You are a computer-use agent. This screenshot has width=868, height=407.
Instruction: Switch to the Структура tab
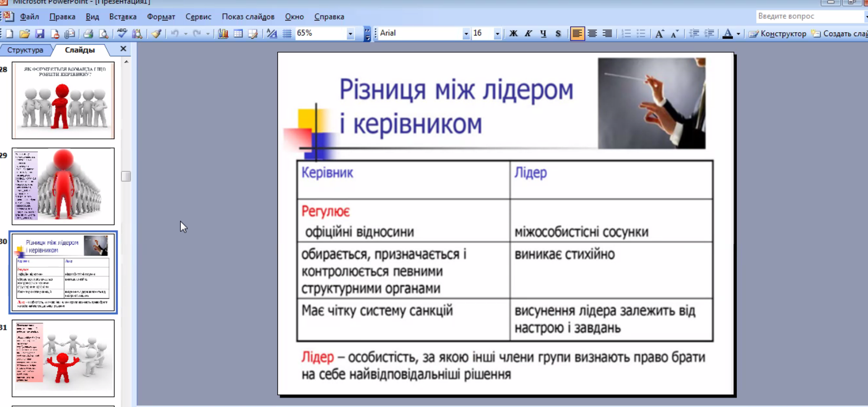tap(25, 50)
